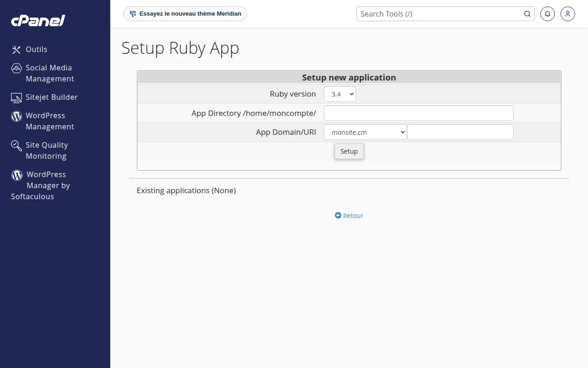This screenshot has width=588, height=368.
Task: Click the Sitejet Builder monitor icon
Action: 17,98
